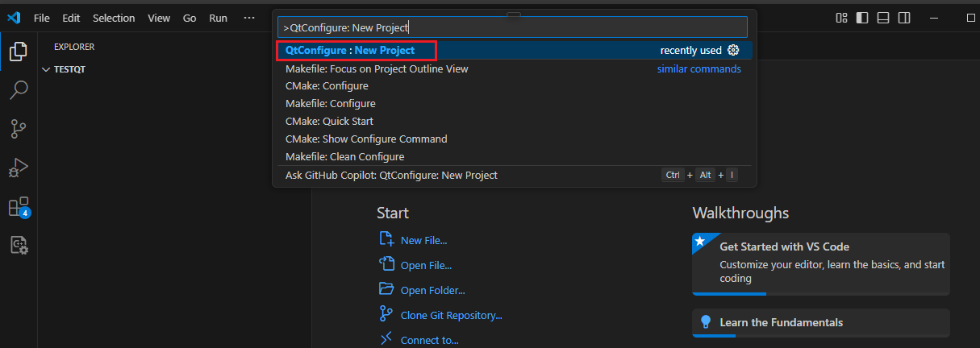Screen dimensions: 980x348
Task: Toggle the Primary Side Bar visibility
Action: pyautogui.click(x=862, y=18)
